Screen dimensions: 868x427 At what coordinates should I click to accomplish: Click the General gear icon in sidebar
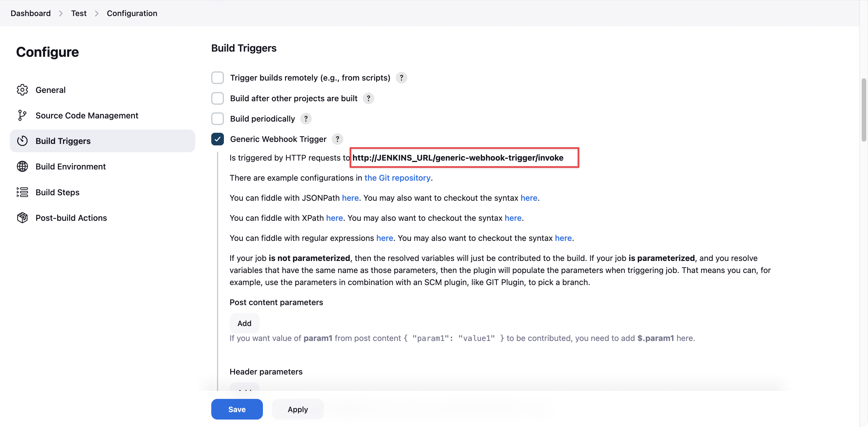click(x=22, y=90)
